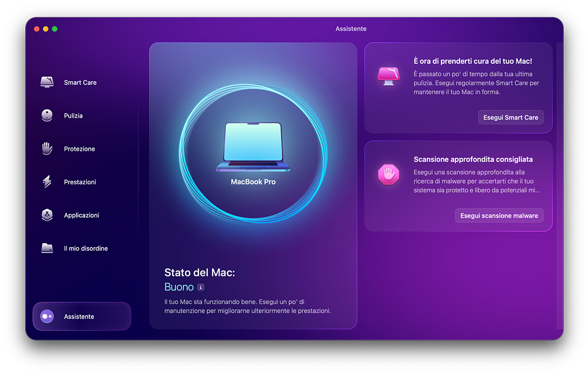Click the scrollbar at right edge of cards
Viewport: 588px width, 373px height.
pos(560,186)
